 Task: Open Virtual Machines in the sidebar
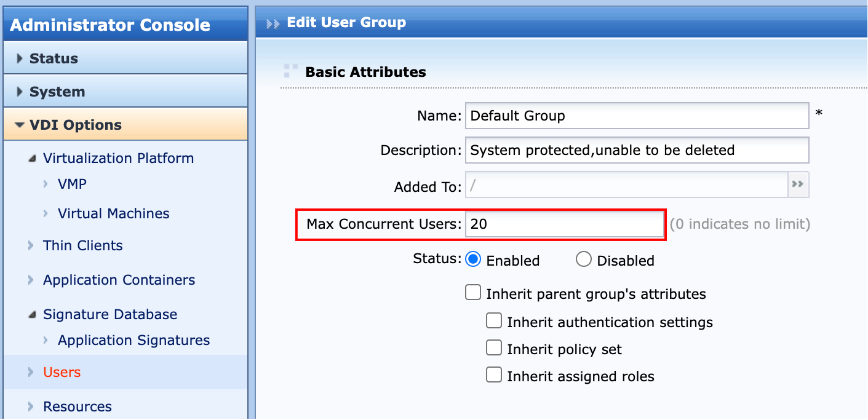[113, 213]
